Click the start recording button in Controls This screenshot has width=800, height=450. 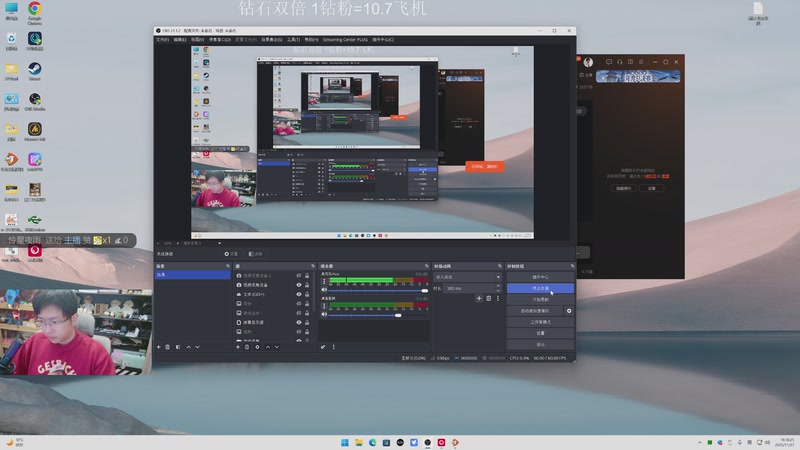540,299
